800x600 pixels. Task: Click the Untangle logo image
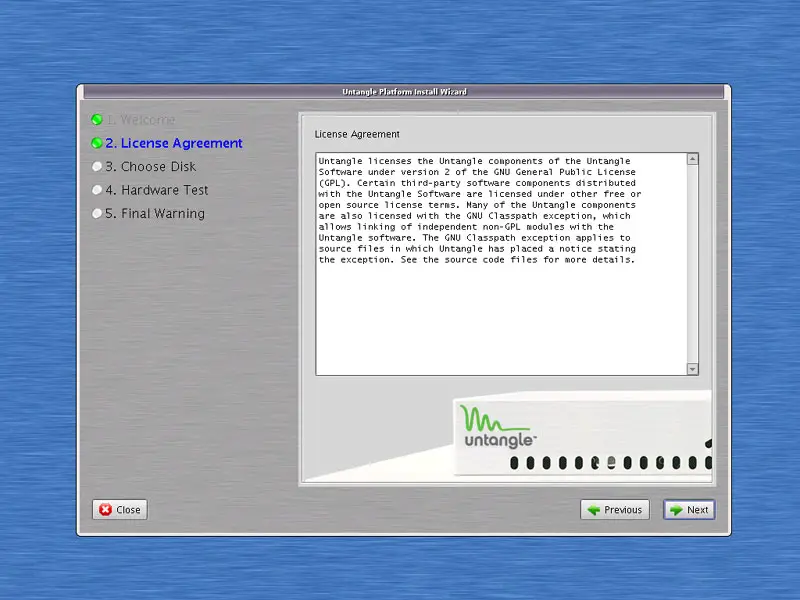[498, 427]
